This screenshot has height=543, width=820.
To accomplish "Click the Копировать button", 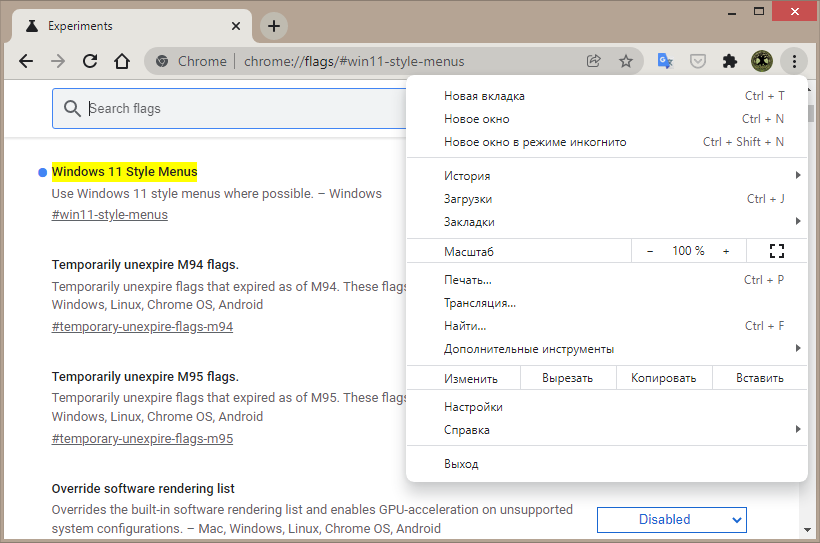I will pos(664,378).
